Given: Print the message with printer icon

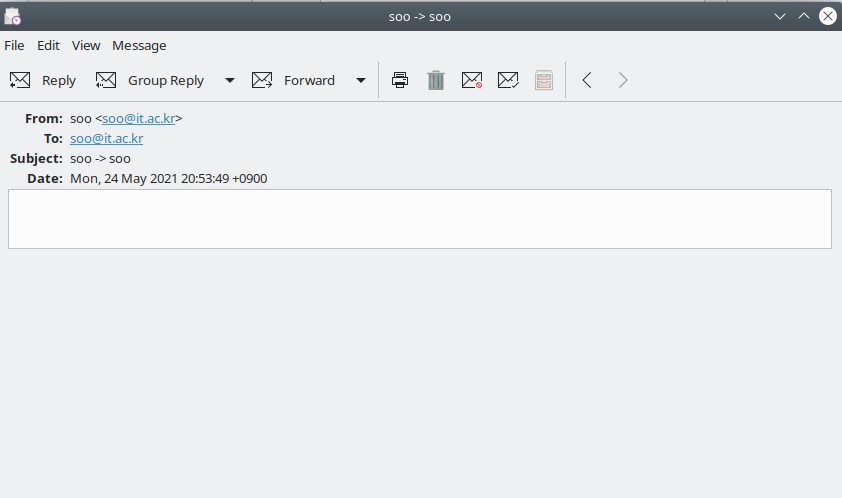Looking at the screenshot, I should coord(400,81).
